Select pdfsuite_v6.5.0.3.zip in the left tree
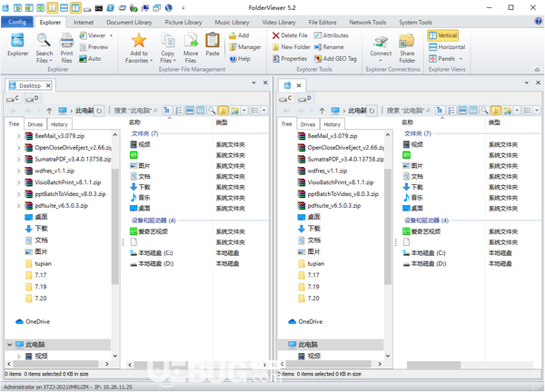The image size is (545, 392). pyautogui.click(x=56, y=206)
